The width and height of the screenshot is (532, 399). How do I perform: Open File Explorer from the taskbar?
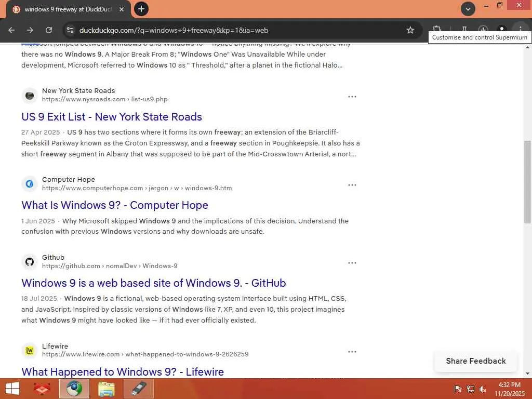(x=107, y=389)
